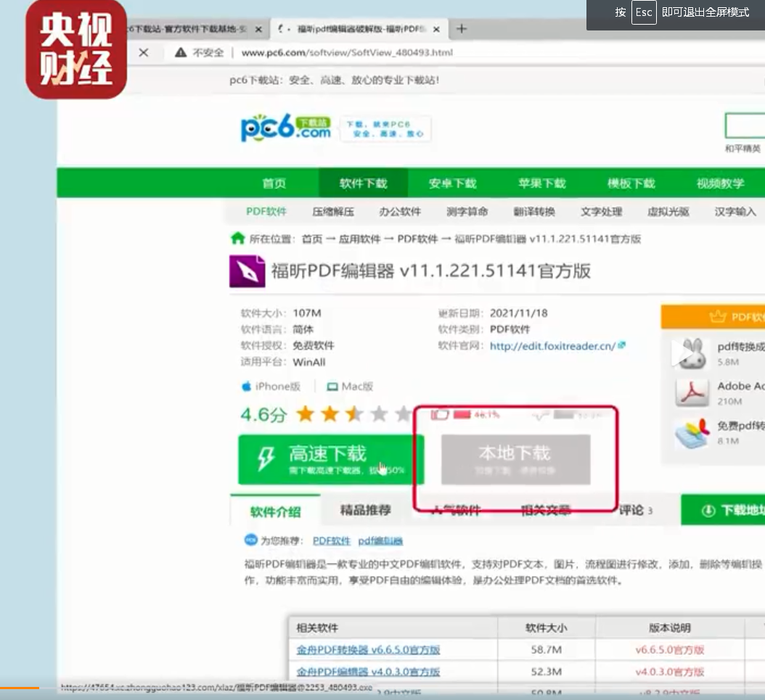The height and width of the screenshot is (700, 765).
Task: Switch to the 评论 tab
Action: point(636,511)
